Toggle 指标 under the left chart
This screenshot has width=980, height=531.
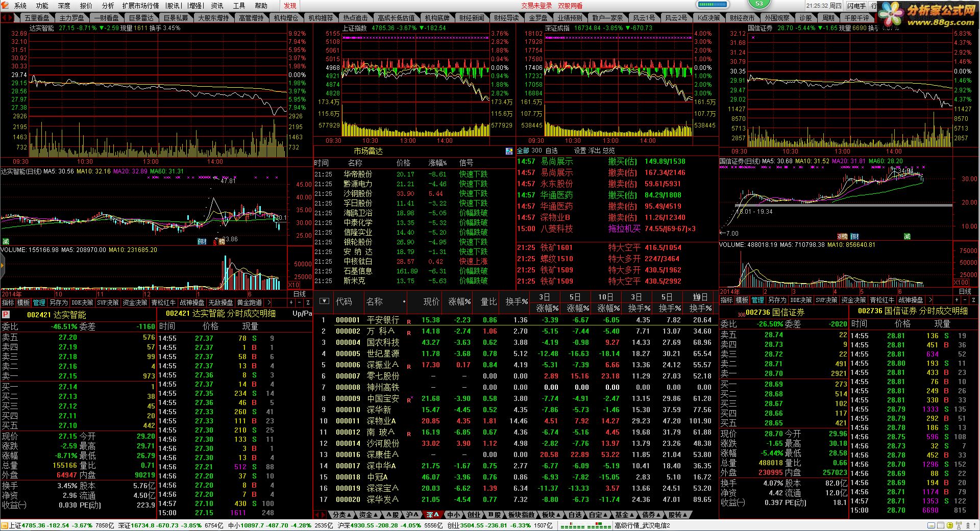[8, 302]
